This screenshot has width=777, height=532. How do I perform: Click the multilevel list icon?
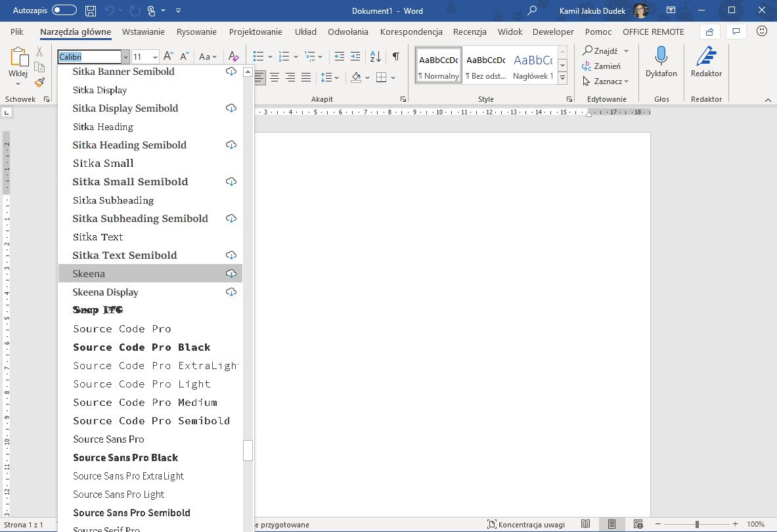point(310,56)
